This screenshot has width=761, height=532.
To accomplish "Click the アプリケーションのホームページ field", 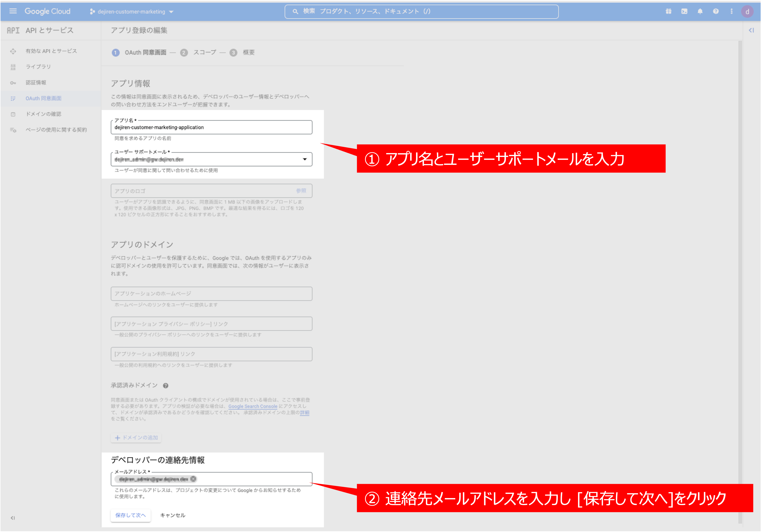I will [x=211, y=294].
